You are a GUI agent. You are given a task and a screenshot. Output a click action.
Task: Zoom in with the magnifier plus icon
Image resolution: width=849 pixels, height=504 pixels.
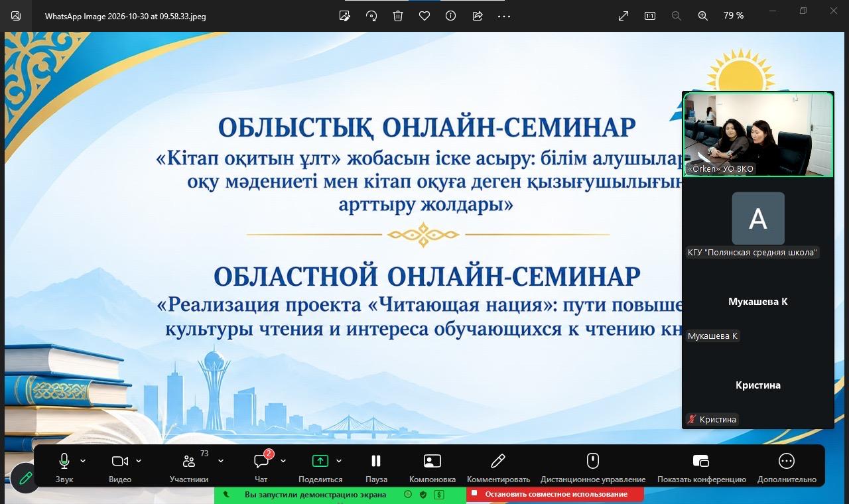coord(703,16)
